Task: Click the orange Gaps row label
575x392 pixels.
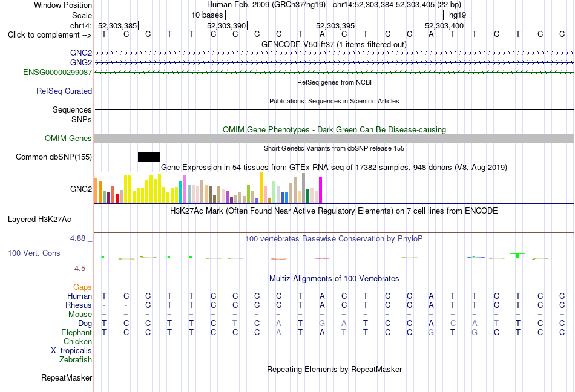Action: 82,287
